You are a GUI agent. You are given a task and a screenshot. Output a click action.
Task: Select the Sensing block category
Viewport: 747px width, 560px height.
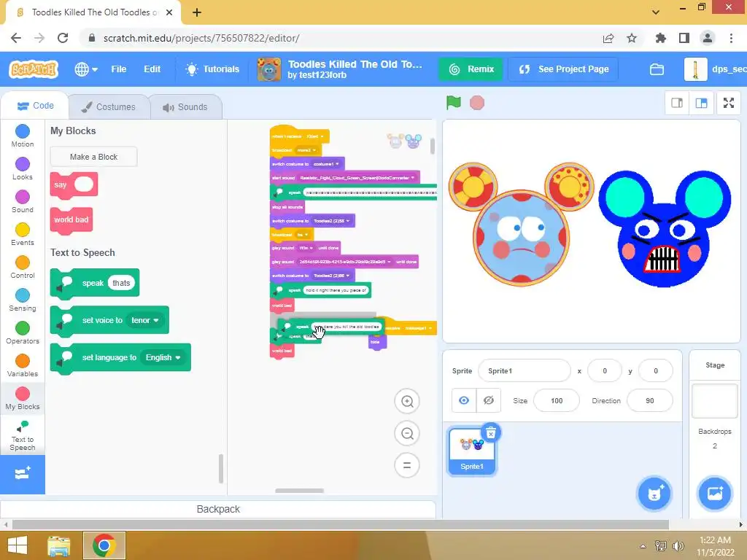coord(23,300)
